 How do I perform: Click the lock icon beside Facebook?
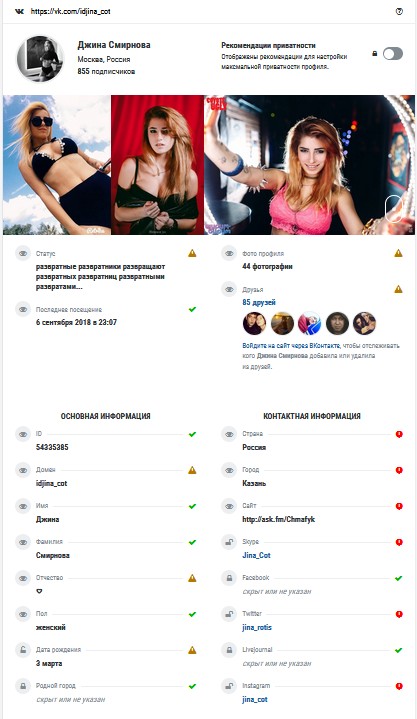tap(229, 578)
